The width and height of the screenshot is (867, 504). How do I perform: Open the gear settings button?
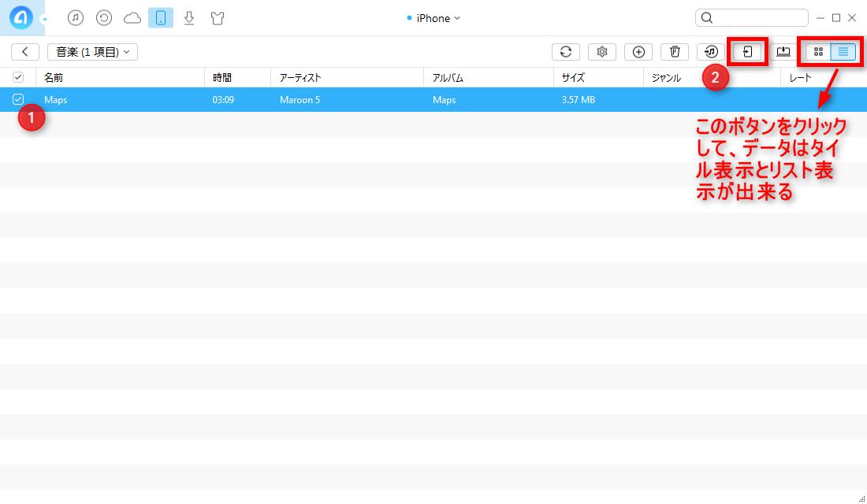[x=602, y=52]
